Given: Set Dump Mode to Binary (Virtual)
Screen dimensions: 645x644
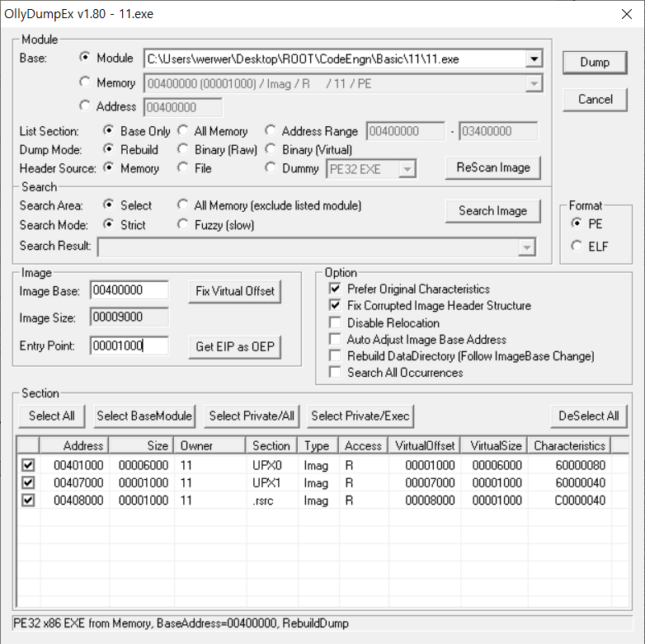Looking at the screenshot, I should tap(271, 149).
